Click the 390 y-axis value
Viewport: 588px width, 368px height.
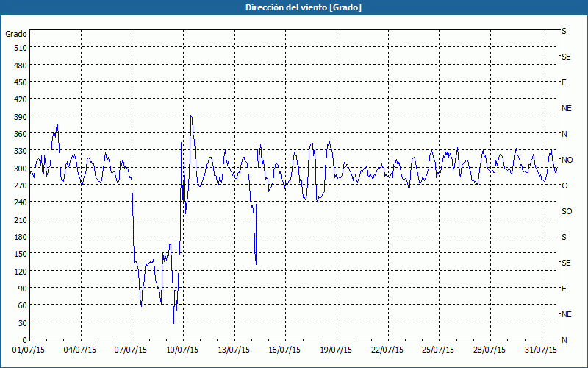click(x=21, y=117)
